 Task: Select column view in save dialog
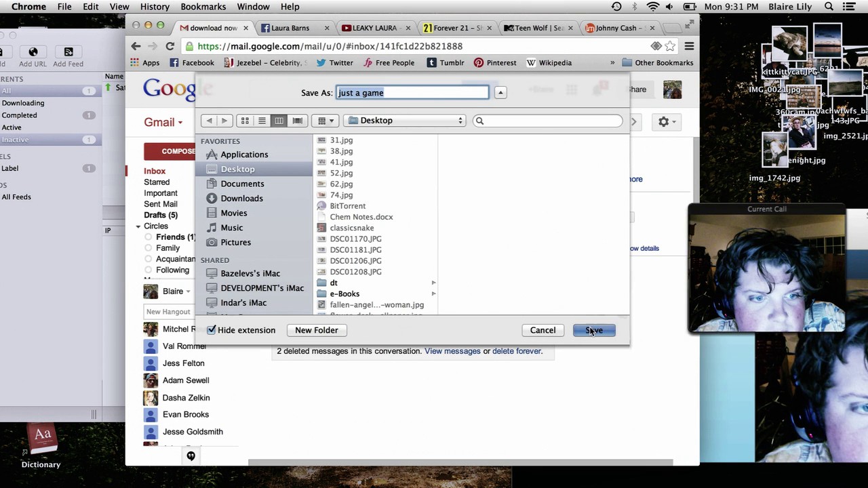pos(279,121)
